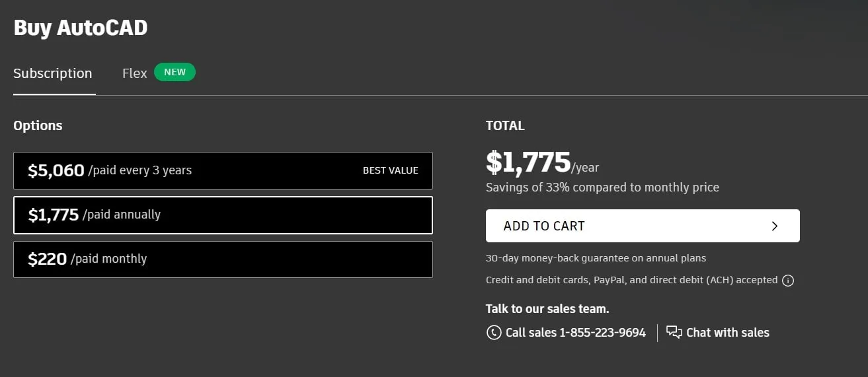Click the Options section heading

38,125
